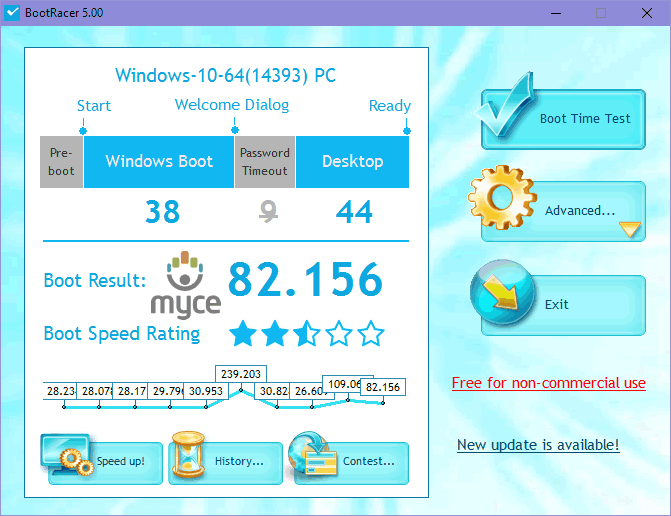671x516 pixels.
Task: Click the Boot Speed Rating stars
Action: [306, 333]
